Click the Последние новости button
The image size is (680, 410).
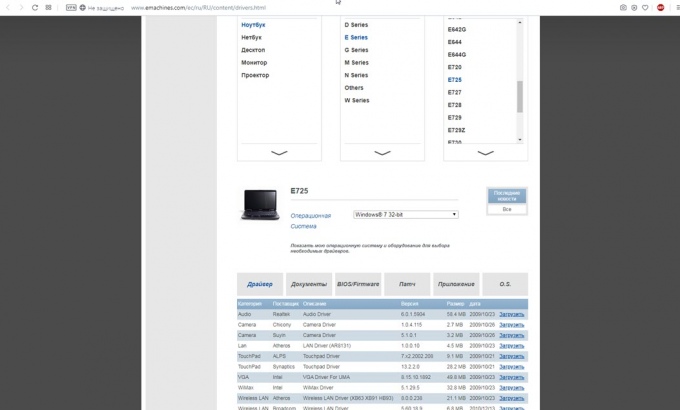(x=507, y=196)
